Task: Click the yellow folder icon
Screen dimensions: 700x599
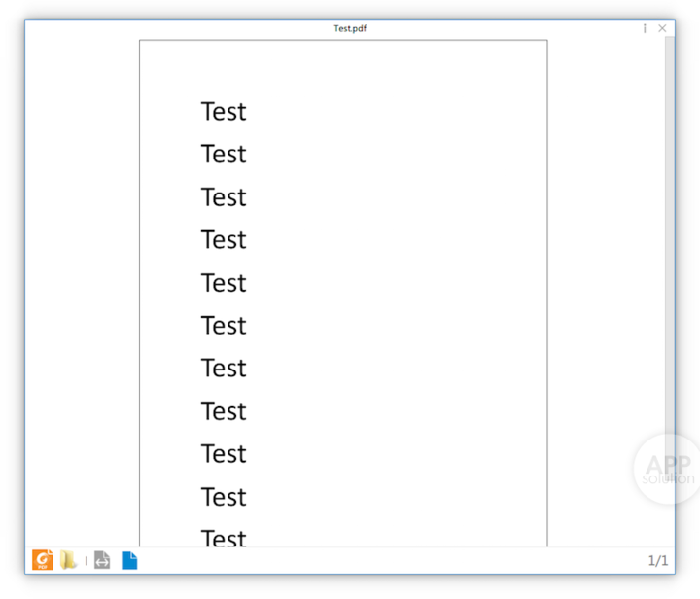Action: click(x=69, y=560)
